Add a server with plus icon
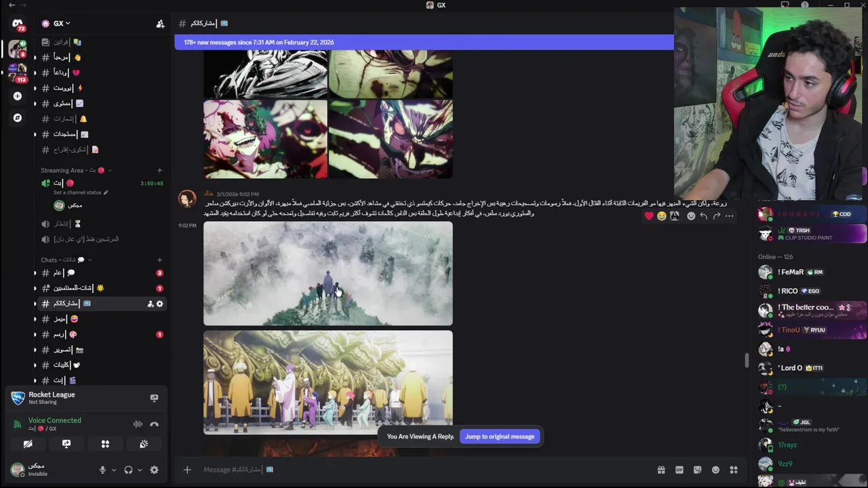 pos(18,96)
